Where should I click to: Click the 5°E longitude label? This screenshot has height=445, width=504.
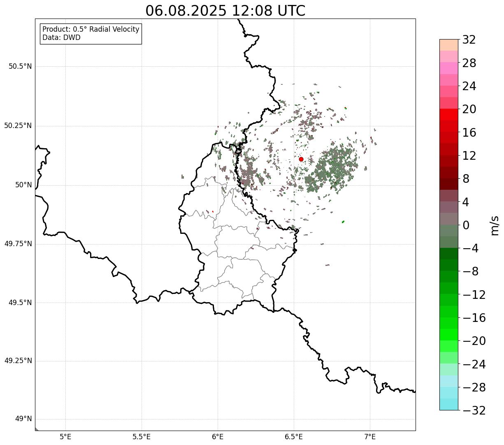pos(65,437)
